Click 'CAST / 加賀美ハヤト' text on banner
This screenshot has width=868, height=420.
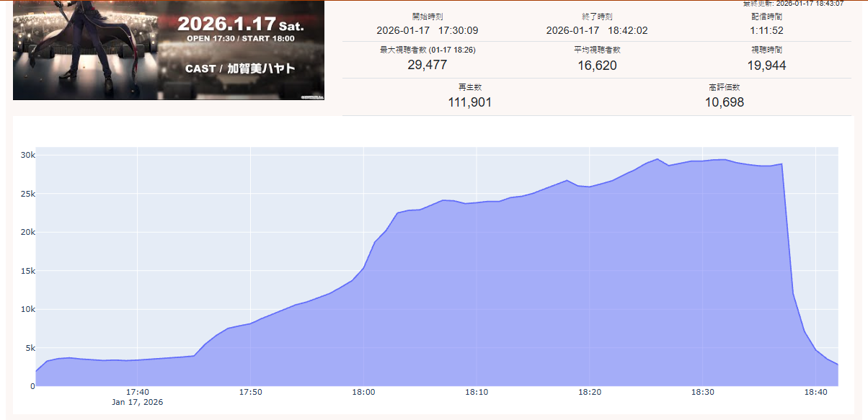point(241,69)
